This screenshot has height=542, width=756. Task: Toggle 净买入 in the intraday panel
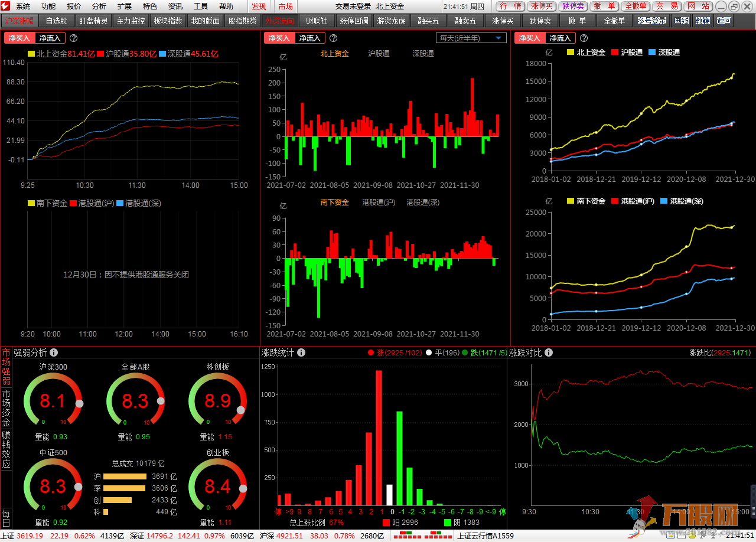pos(19,38)
